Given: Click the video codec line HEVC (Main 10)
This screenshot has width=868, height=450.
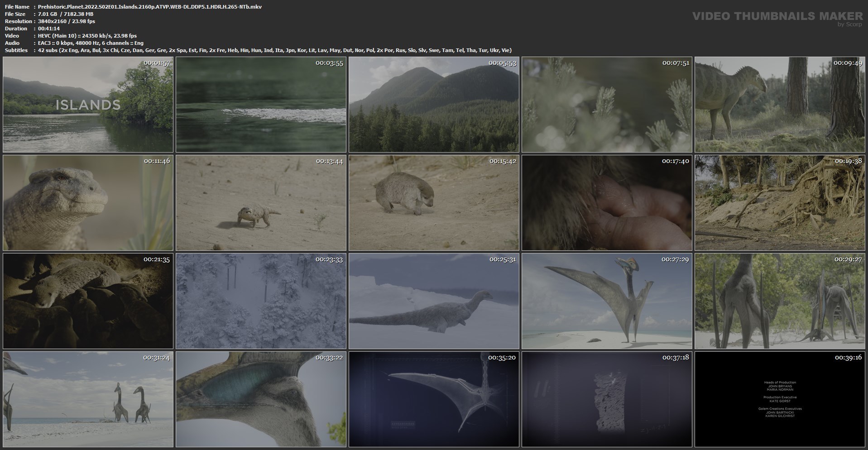Looking at the screenshot, I should [x=87, y=36].
